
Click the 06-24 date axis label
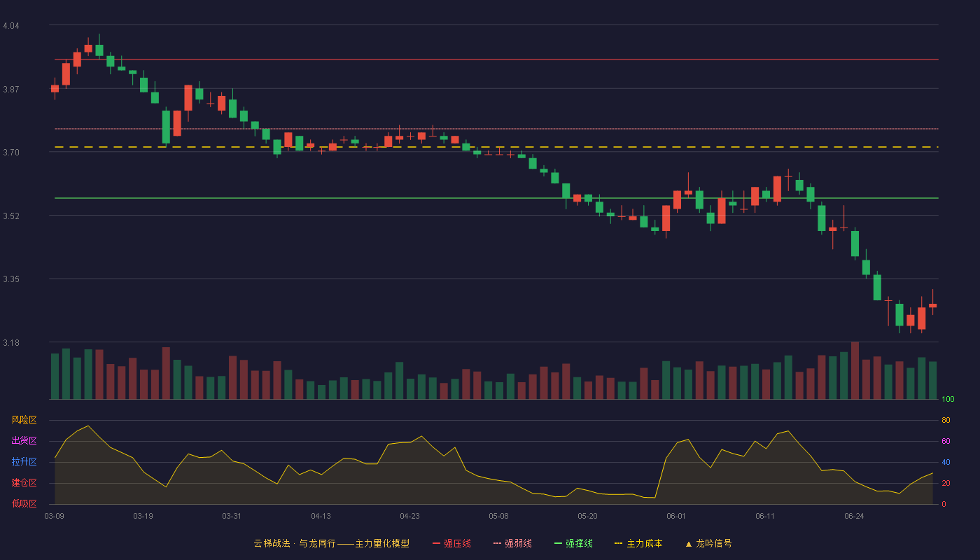tap(854, 516)
